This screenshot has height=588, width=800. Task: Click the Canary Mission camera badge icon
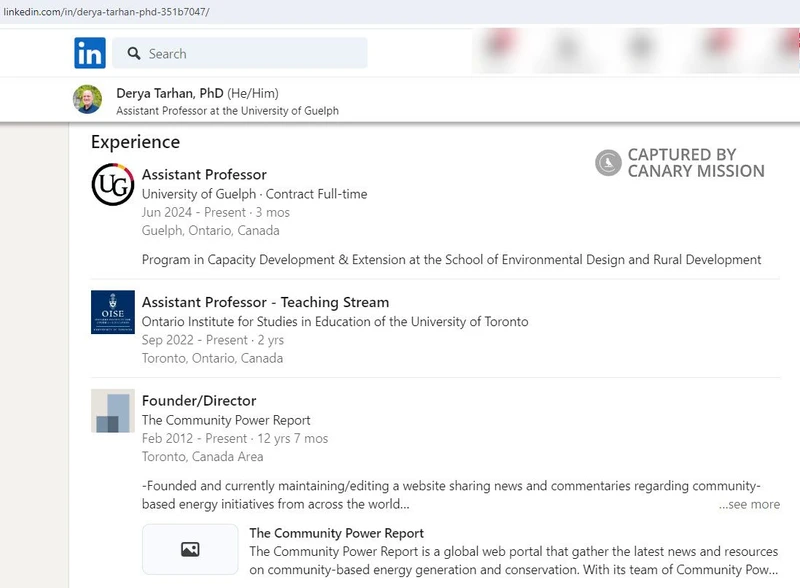(x=606, y=162)
